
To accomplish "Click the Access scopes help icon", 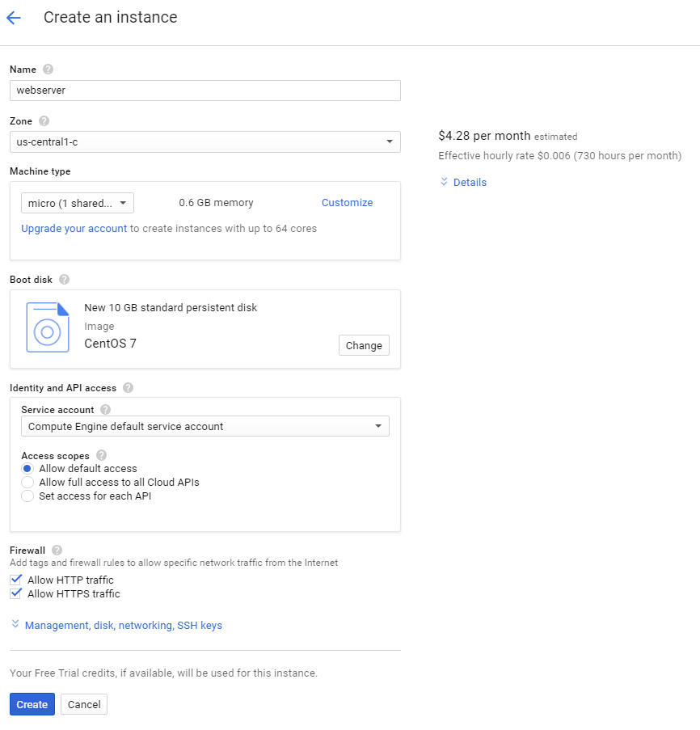I will pos(101,455).
